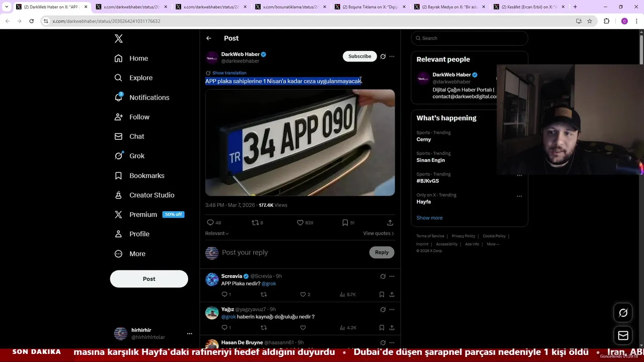The width and height of the screenshot is (644, 362).
Task: Open View quotes
Action: point(378,233)
